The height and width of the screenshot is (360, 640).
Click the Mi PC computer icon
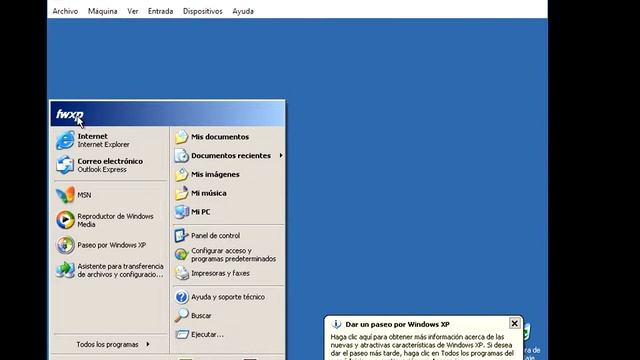pyautogui.click(x=182, y=212)
